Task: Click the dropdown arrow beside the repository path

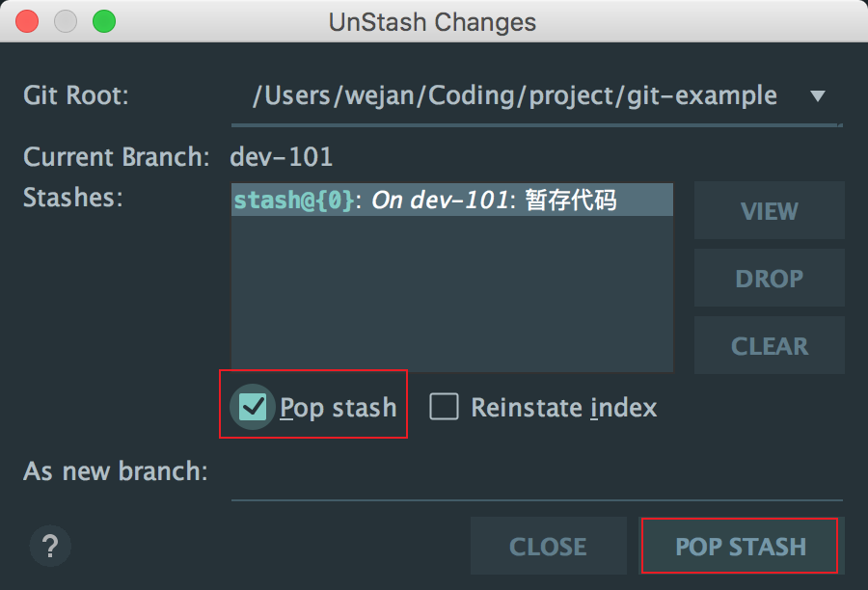Action: [817, 95]
